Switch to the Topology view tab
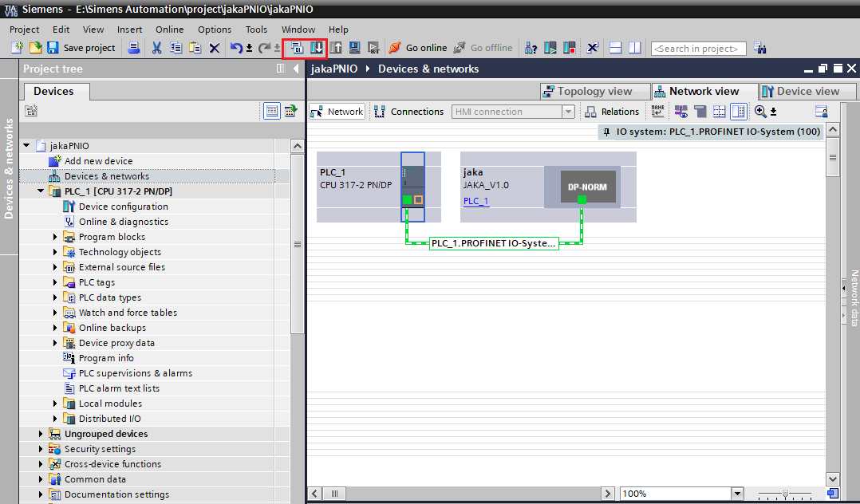 pos(586,91)
